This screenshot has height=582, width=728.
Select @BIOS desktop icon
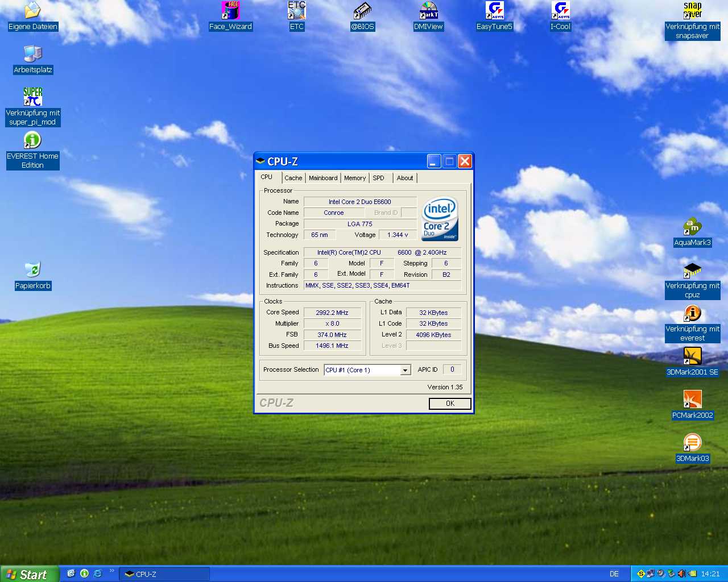click(x=362, y=10)
